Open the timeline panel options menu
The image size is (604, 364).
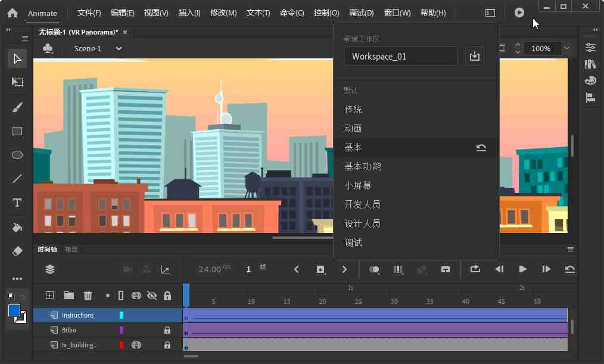pos(570,249)
